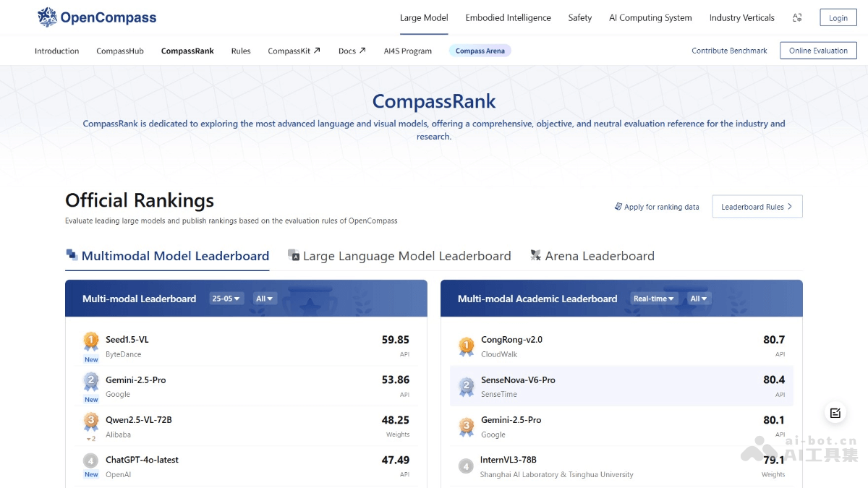The width and height of the screenshot is (868, 488).
Task: Open the All filter on Multi-modal Leaderboard
Action: click(264, 298)
